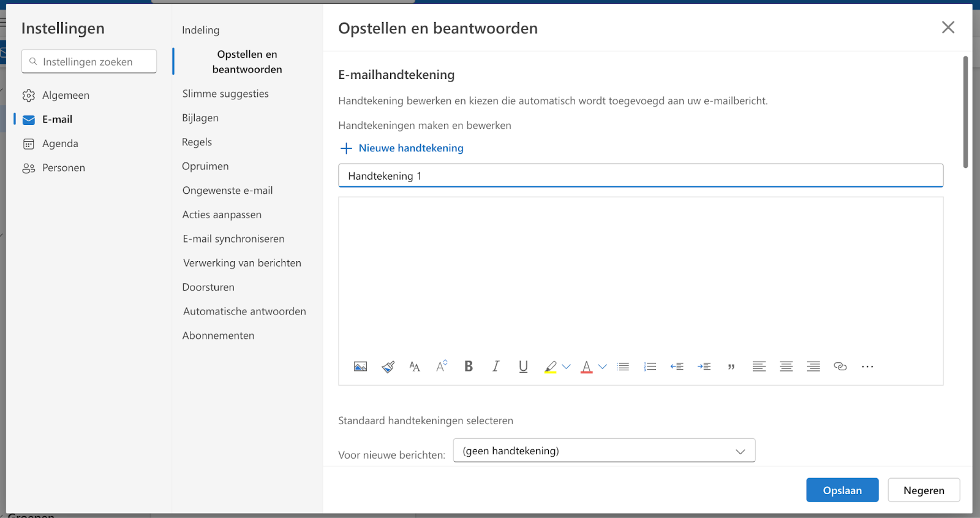Open the font size option
Screen dimensions: 980x518
(x=415, y=367)
